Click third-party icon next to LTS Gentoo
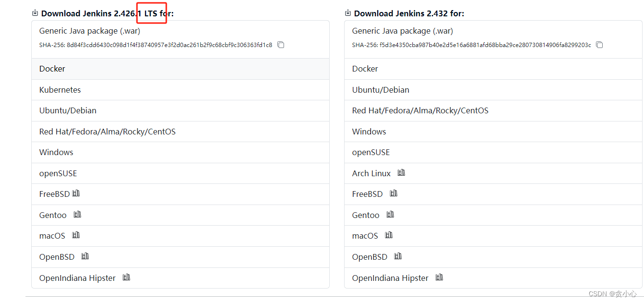 point(77,215)
